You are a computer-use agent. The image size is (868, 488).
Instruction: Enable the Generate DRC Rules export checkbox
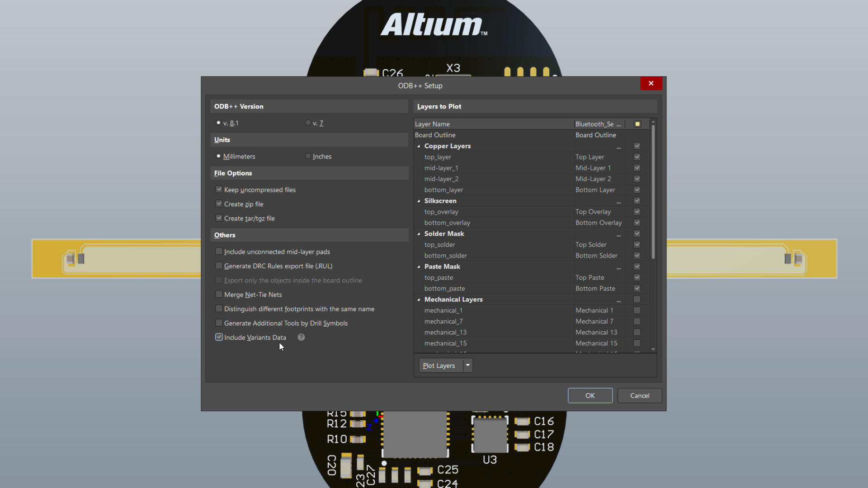coord(219,266)
